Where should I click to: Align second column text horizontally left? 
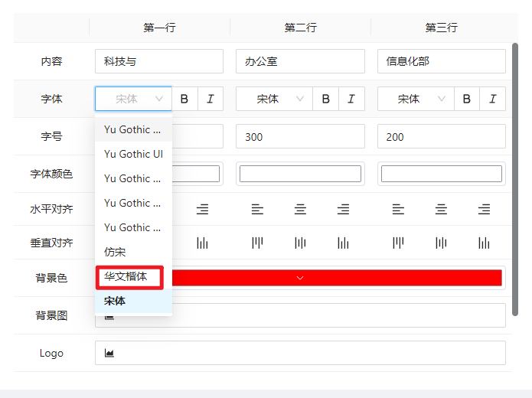(x=257, y=209)
